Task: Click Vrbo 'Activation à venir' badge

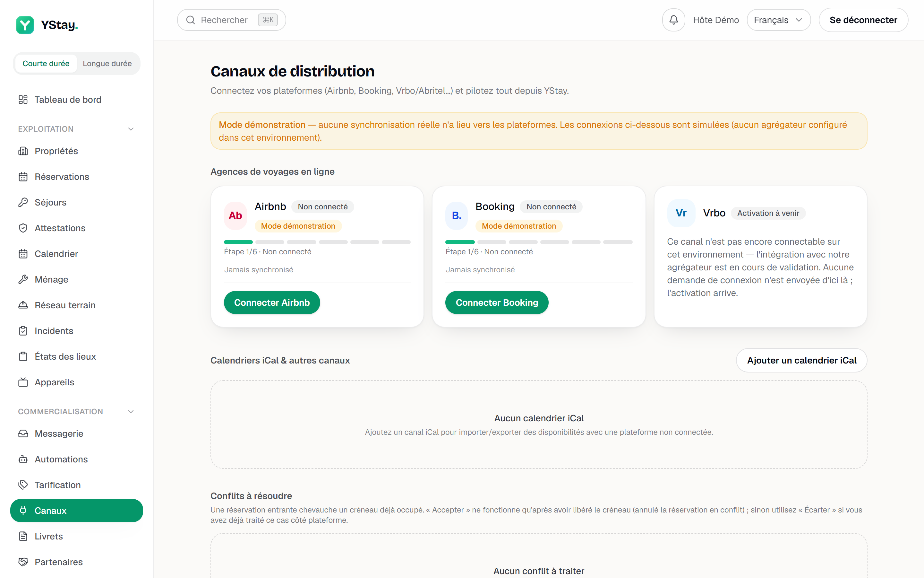Action: point(768,213)
